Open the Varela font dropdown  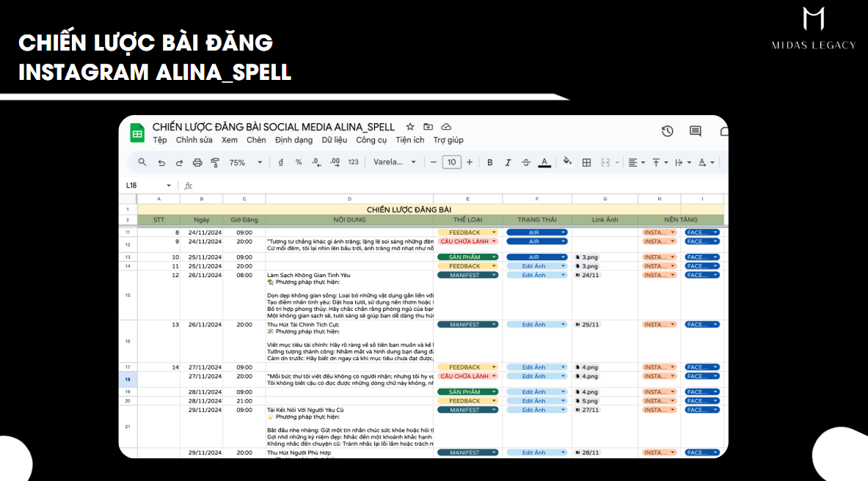coord(395,162)
